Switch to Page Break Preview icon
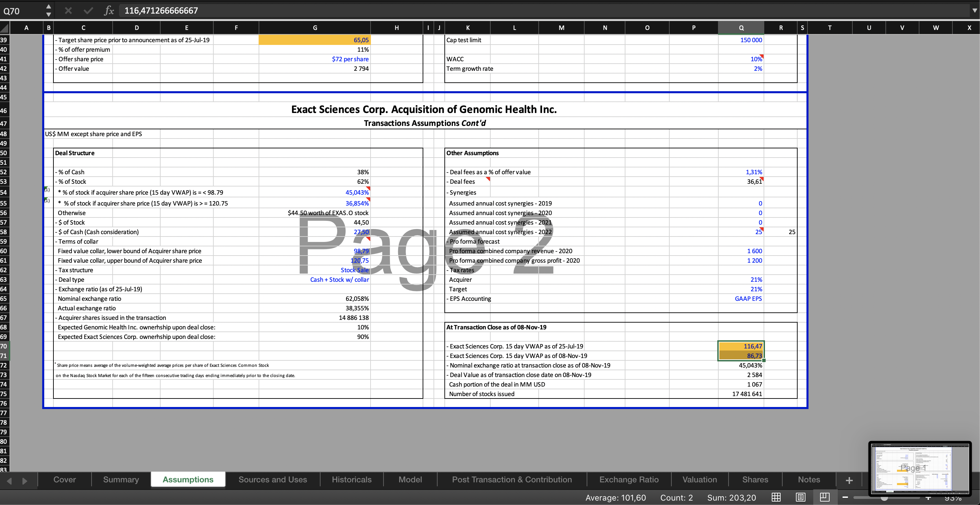Screen dimensions: 980x505 (x=825, y=497)
